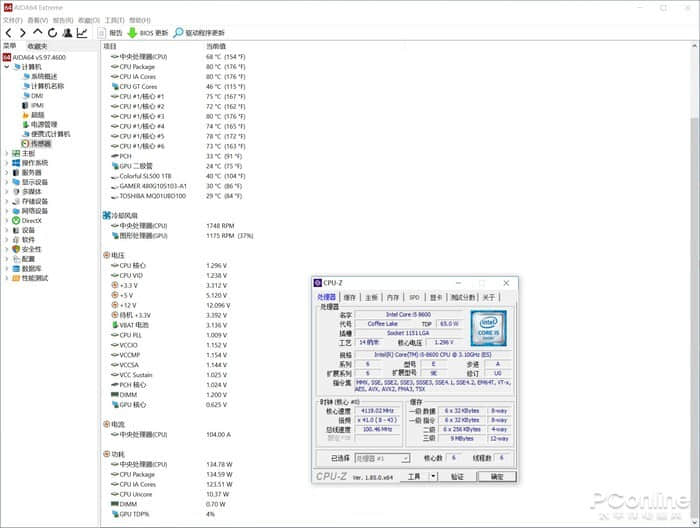
Task: Select 系统概述 in the tree
Action: (x=40, y=76)
